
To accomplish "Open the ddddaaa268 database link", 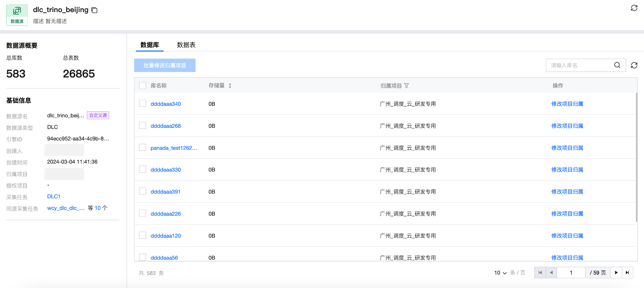I will (x=166, y=126).
